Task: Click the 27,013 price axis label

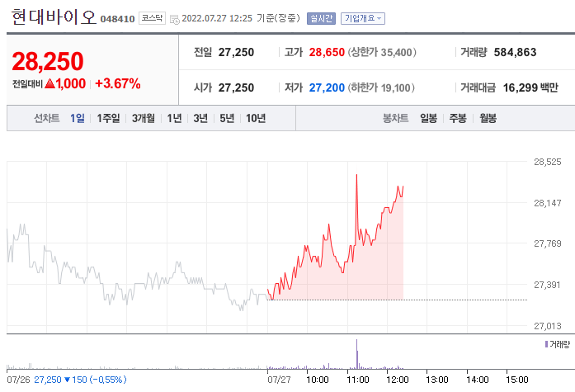Action: coord(547,326)
